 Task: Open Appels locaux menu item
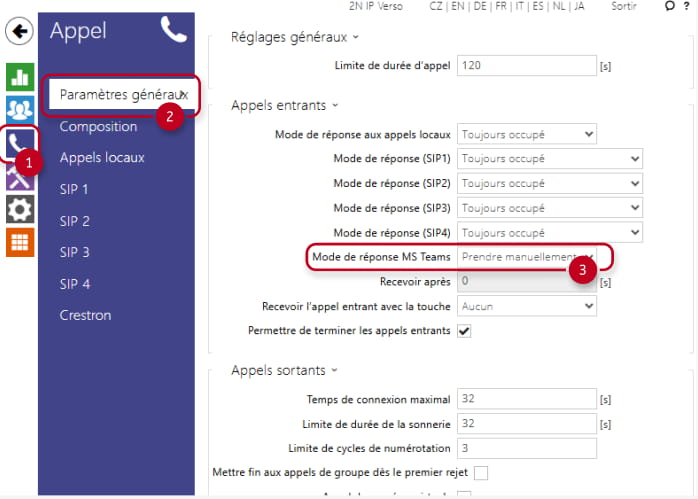click(x=102, y=158)
